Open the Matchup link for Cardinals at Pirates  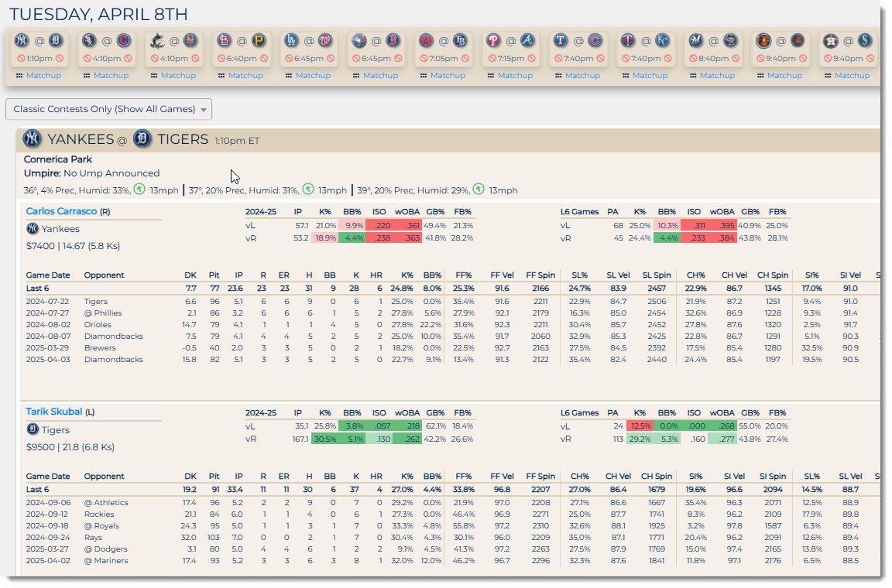[245, 75]
